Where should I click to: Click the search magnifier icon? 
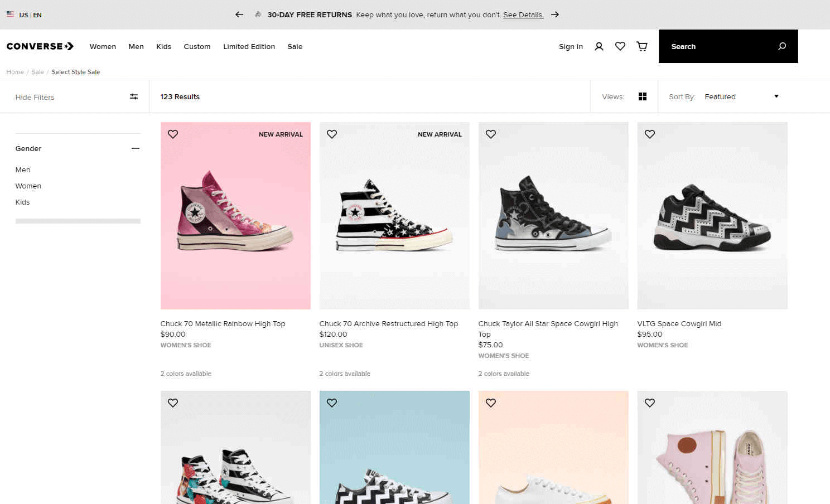pos(782,46)
